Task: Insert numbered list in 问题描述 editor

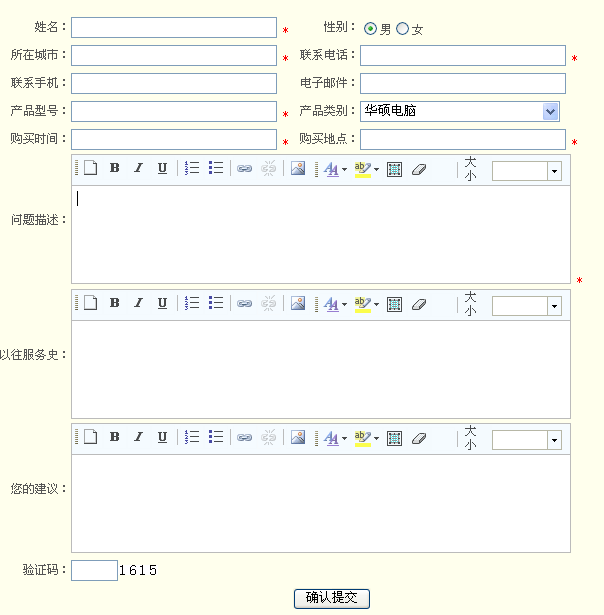Action: (192, 168)
